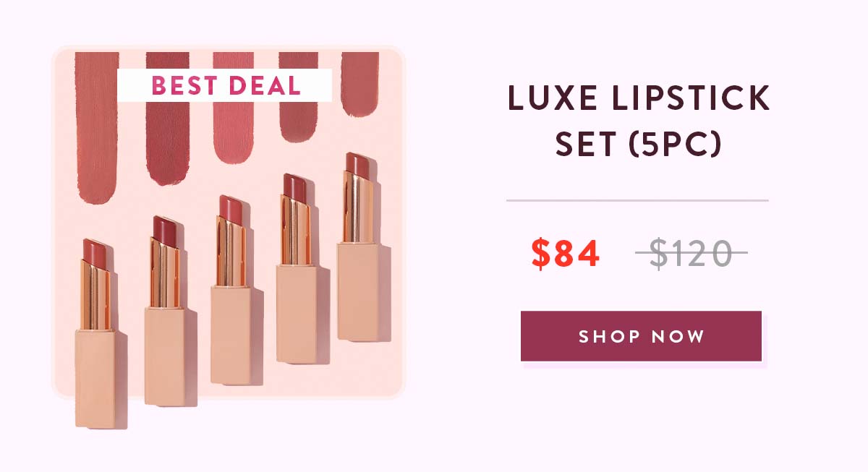
Task: Click the Luxe Lipstick Set title
Action: point(639,121)
